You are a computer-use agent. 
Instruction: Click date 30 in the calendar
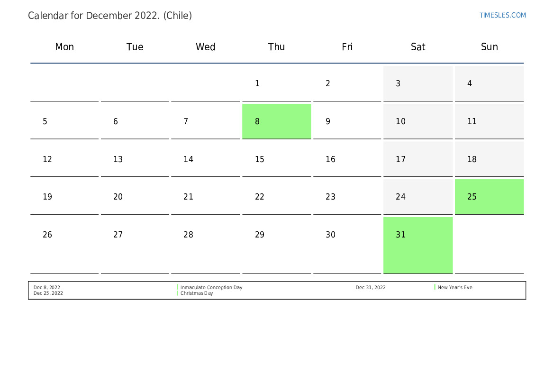click(x=347, y=235)
